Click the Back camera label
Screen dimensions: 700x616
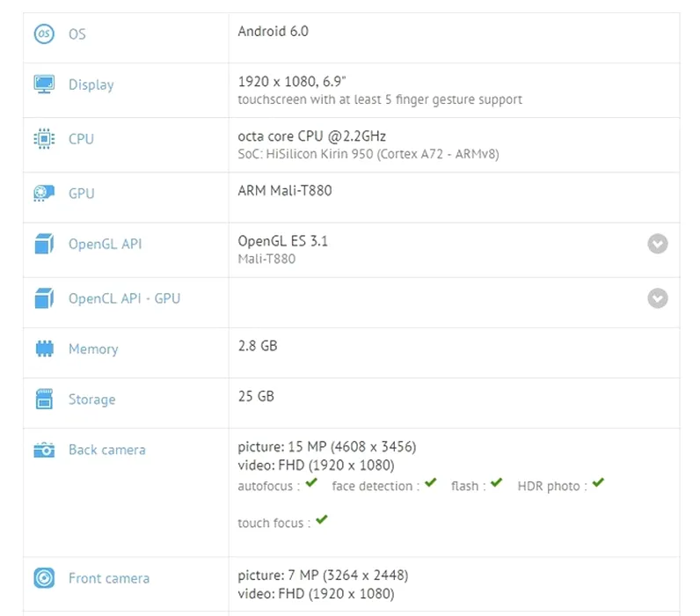tap(107, 450)
